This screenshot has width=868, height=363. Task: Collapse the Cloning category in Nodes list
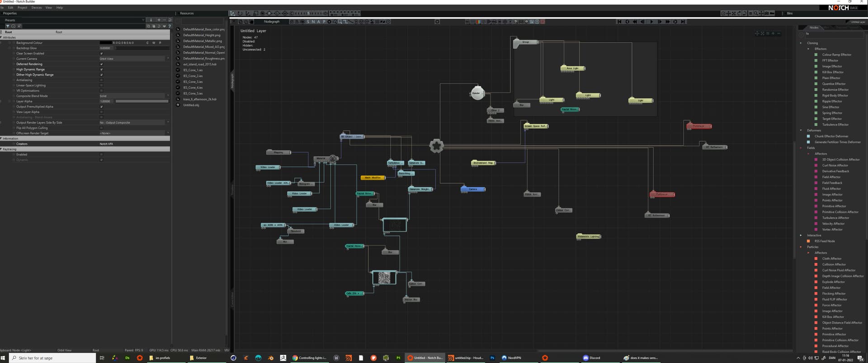pyautogui.click(x=801, y=43)
